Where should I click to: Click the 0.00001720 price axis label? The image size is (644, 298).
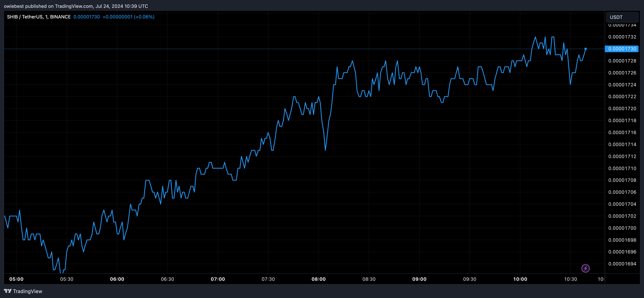point(622,108)
